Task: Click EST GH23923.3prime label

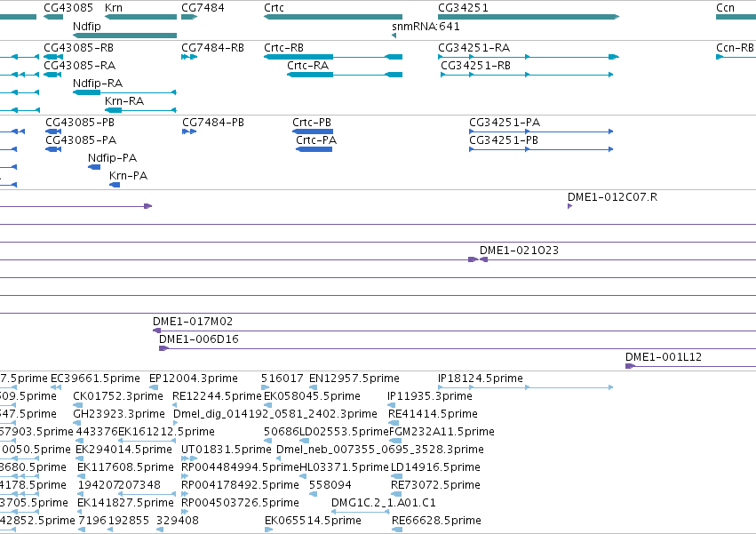Action: point(119,414)
